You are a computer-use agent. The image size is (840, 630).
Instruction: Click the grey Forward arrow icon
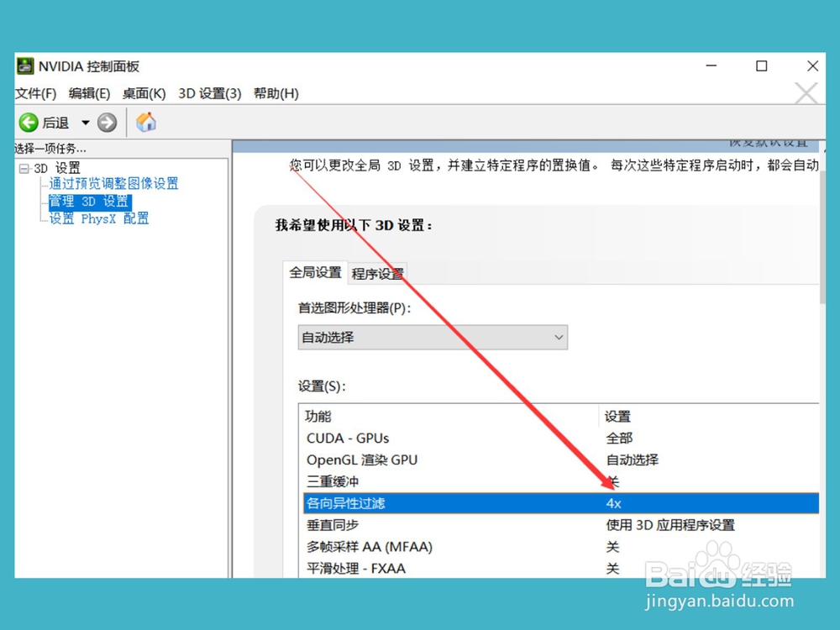[108, 123]
